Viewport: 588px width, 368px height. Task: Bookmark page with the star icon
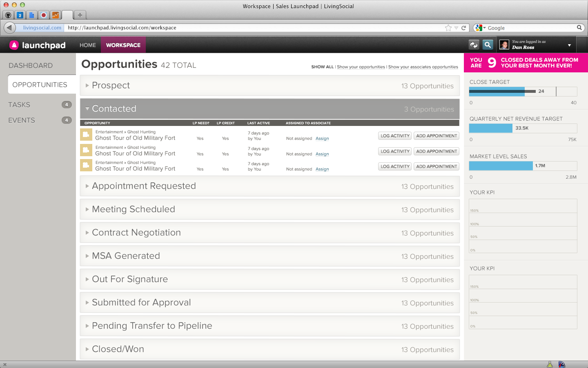[448, 28]
